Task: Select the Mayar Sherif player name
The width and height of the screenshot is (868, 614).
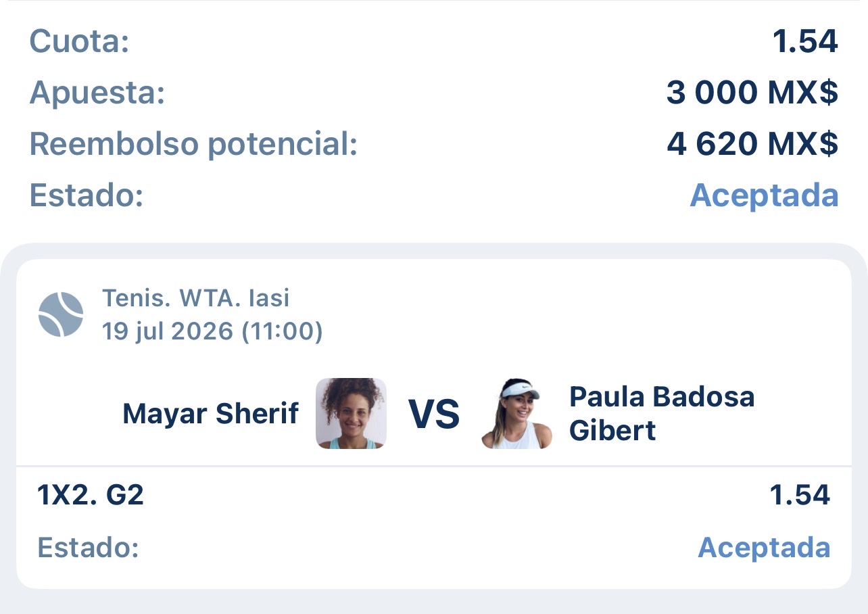Action: [x=210, y=414]
